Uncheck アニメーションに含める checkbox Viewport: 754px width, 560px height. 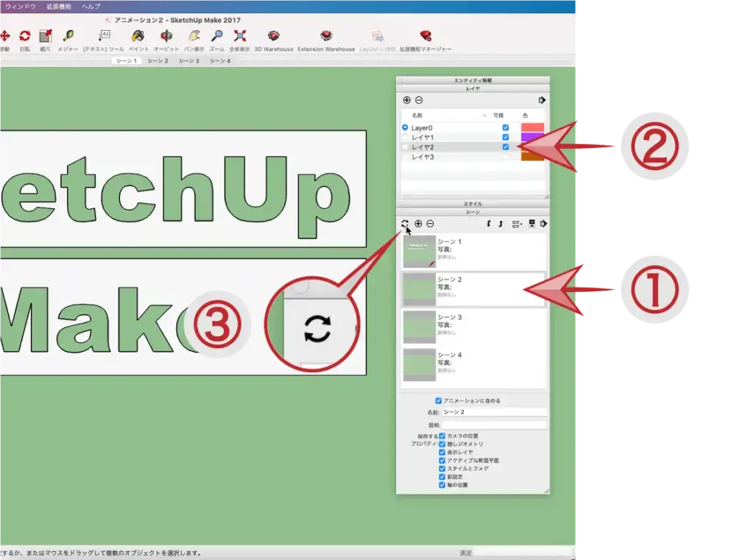[x=439, y=401]
